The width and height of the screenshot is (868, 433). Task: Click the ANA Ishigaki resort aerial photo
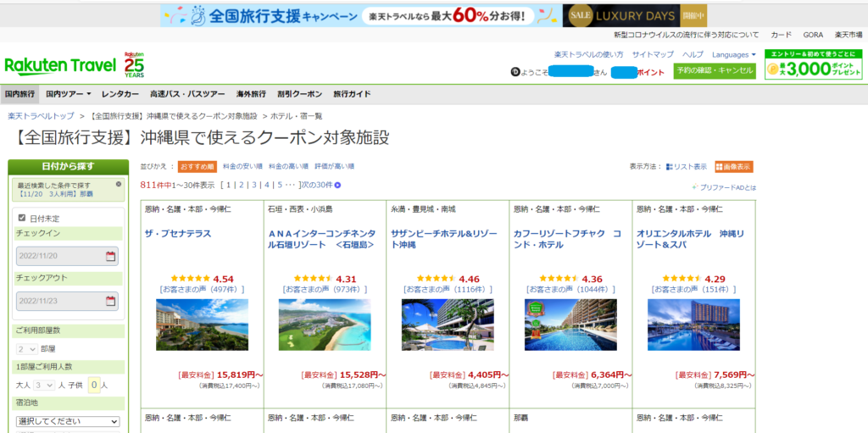(325, 325)
